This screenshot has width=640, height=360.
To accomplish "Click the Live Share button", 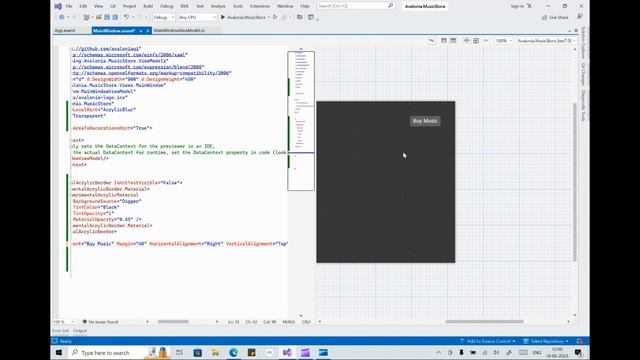I will (x=555, y=17).
